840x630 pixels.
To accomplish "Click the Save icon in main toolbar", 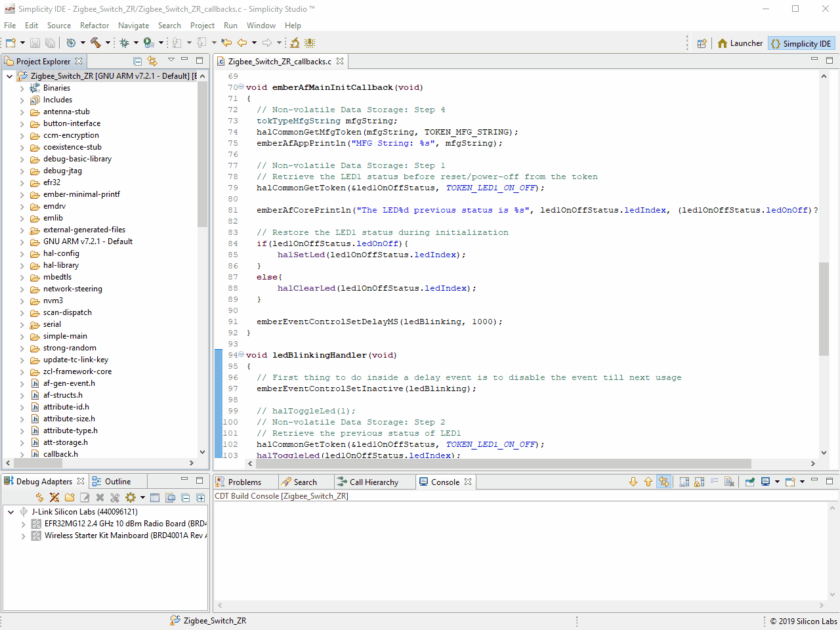I will point(35,43).
